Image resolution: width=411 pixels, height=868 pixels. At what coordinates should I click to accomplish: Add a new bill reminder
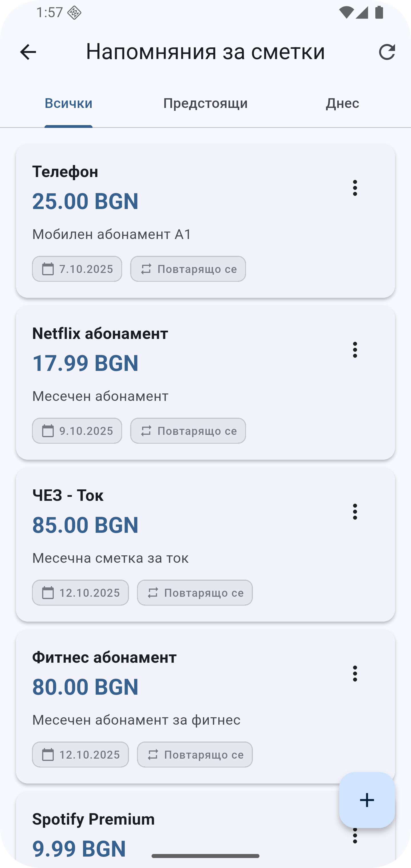[x=367, y=799]
